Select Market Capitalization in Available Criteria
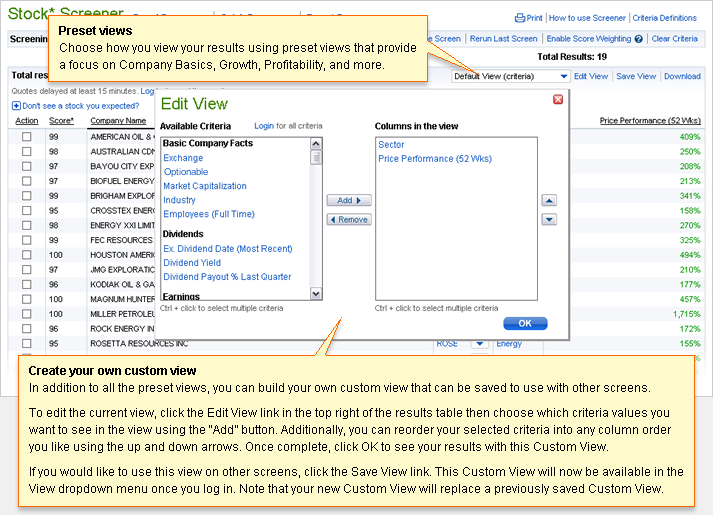 click(205, 186)
